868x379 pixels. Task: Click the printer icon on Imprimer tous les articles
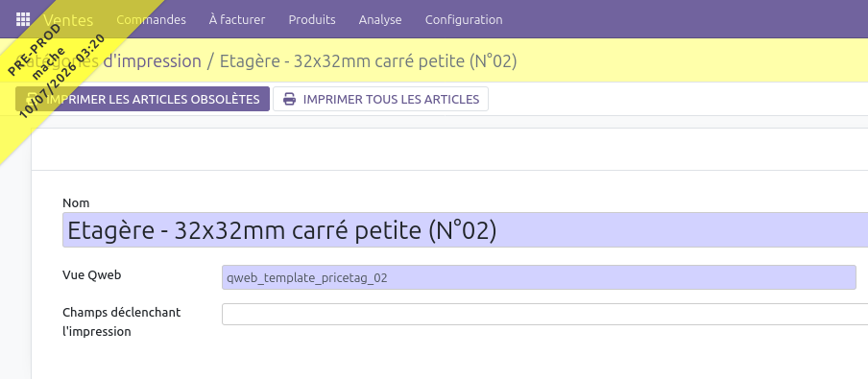pyautogui.click(x=289, y=99)
